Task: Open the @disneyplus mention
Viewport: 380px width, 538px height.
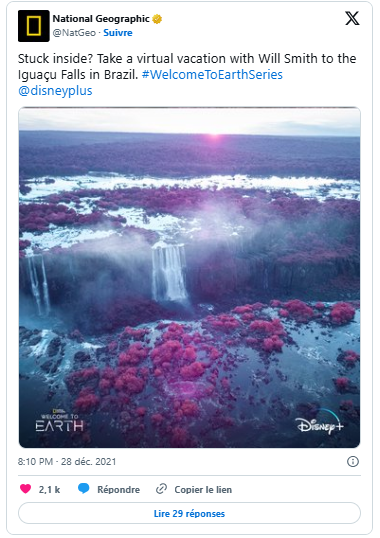Action: coord(55,91)
